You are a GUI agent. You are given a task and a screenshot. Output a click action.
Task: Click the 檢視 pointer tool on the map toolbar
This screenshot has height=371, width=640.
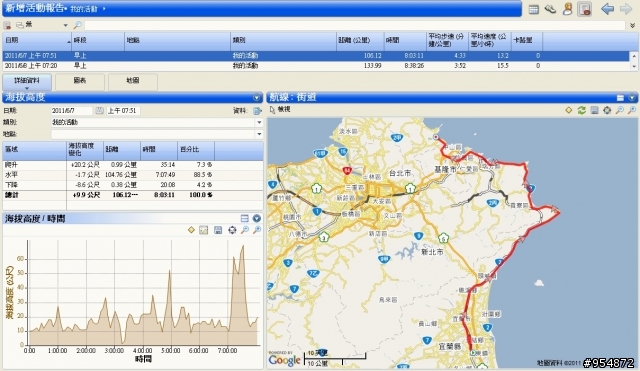point(280,109)
